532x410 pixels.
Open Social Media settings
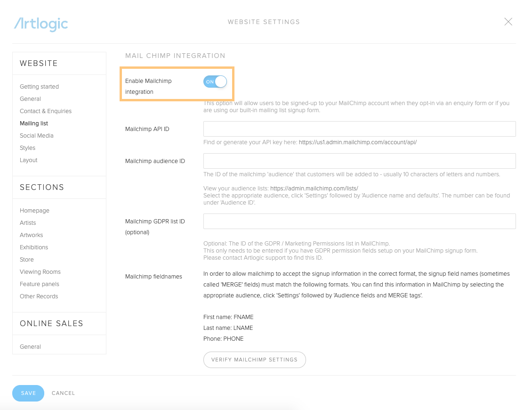tap(37, 136)
